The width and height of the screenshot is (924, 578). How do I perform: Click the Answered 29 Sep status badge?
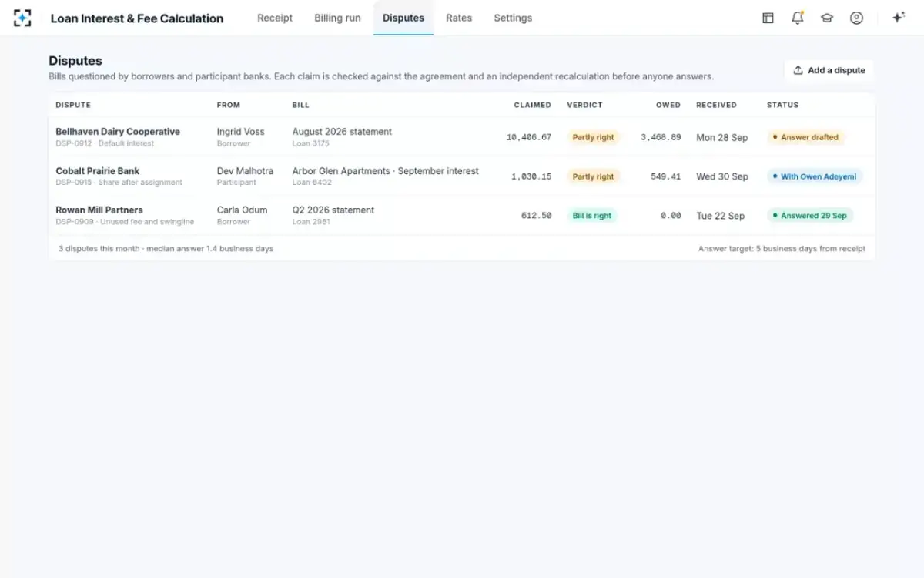[x=810, y=216]
